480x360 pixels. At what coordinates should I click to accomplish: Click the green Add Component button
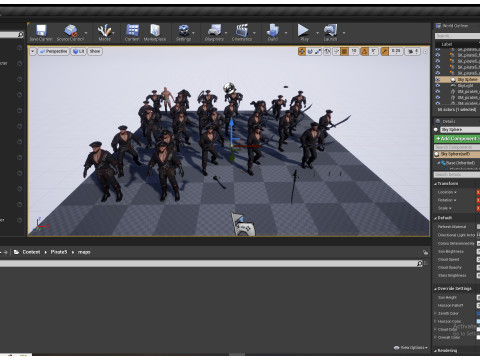coord(457,138)
